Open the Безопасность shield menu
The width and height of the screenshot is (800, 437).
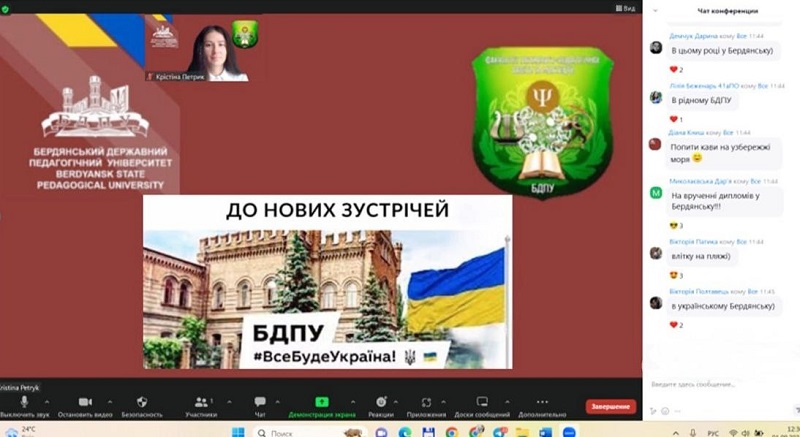(142, 406)
